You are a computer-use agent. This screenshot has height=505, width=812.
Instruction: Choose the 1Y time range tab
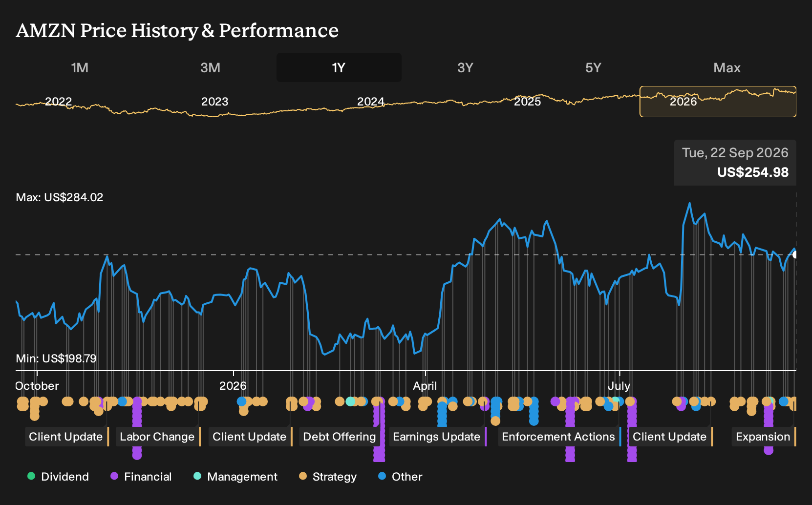pyautogui.click(x=339, y=67)
